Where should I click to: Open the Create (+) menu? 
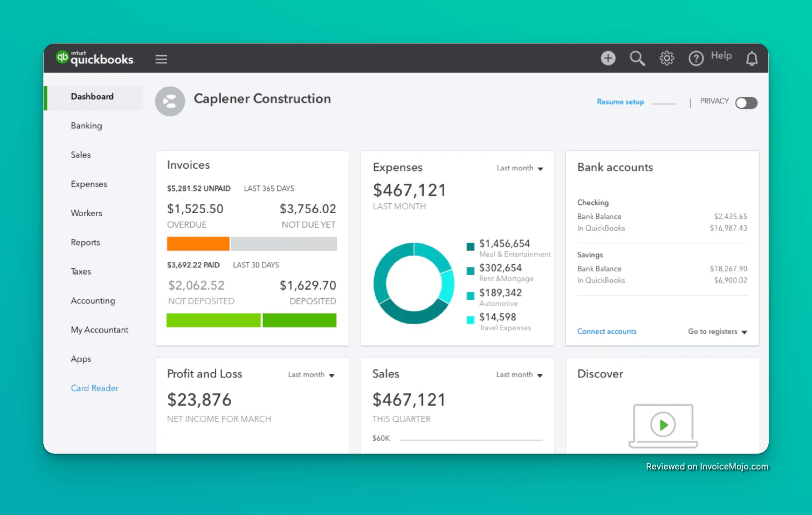(x=608, y=58)
